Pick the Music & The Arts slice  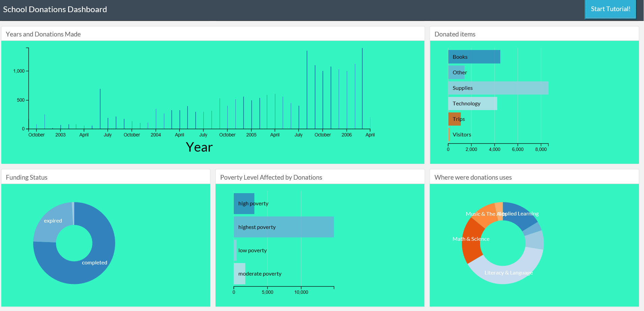pyautogui.click(x=482, y=213)
